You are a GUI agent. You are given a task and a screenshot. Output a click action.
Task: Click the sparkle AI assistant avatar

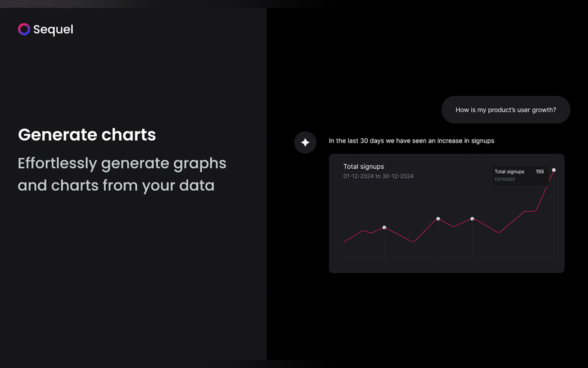pos(305,142)
